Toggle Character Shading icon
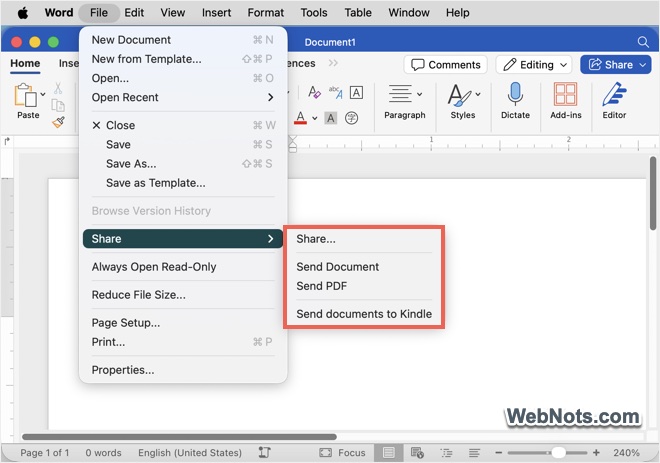This screenshot has height=463, width=660. pyautogui.click(x=331, y=118)
